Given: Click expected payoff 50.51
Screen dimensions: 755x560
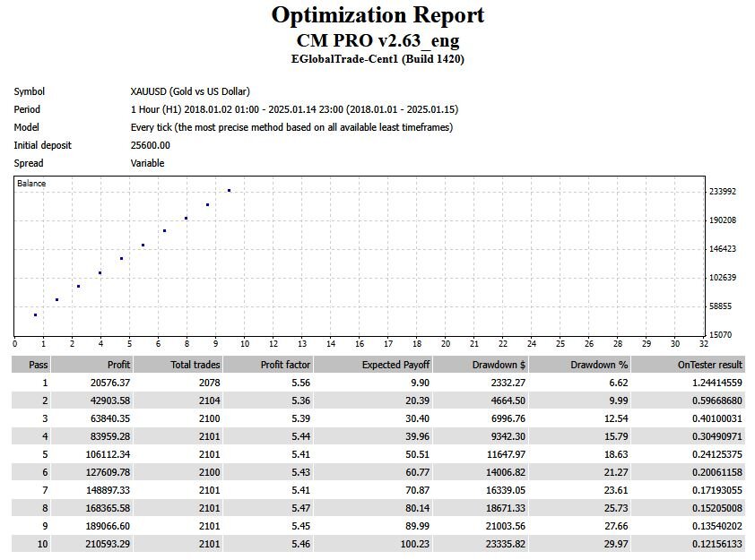Looking at the screenshot, I should (417, 454).
